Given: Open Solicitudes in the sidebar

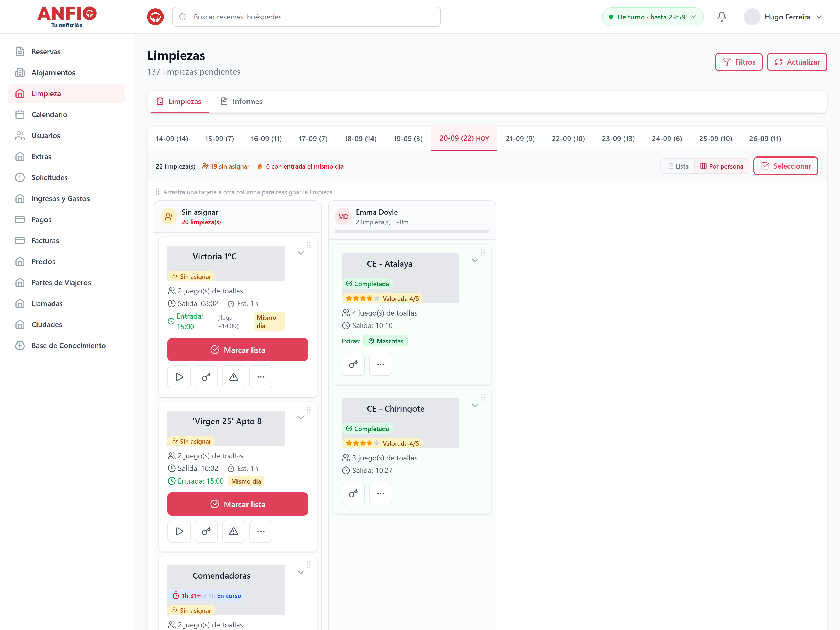Looking at the screenshot, I should [67, 177].
